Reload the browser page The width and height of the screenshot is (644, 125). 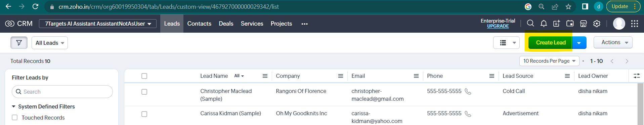[35, 6]
